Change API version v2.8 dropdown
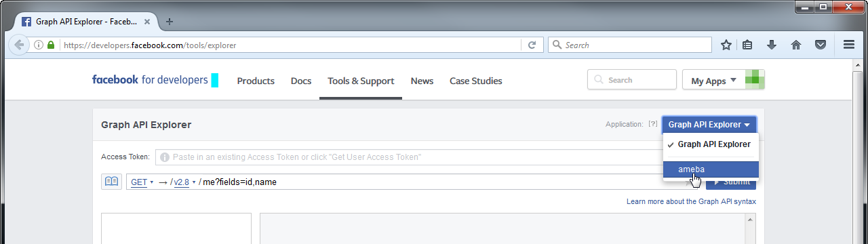The image size is (868, 244). coord(185,182)
